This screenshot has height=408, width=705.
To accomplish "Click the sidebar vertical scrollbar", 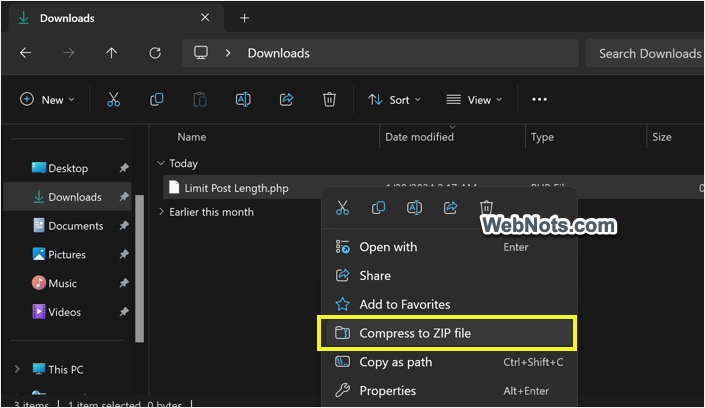I will coord(139,269).
